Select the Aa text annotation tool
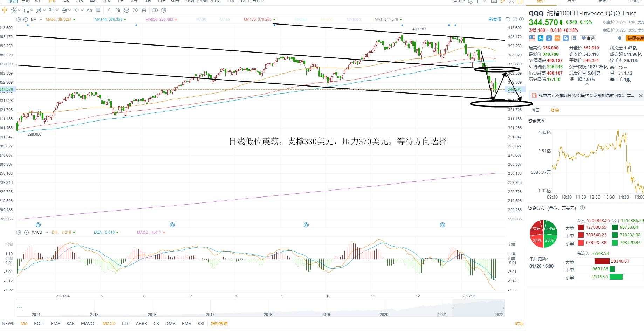The image size is (644, 331). point(89,10)
